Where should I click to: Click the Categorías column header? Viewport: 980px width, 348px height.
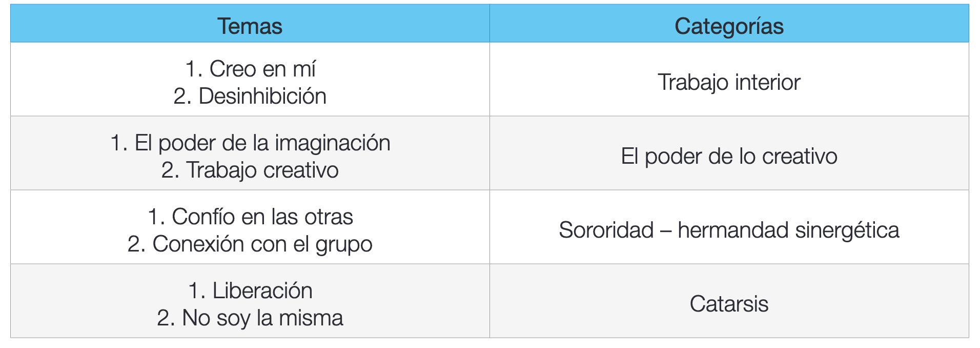(729, 26)
